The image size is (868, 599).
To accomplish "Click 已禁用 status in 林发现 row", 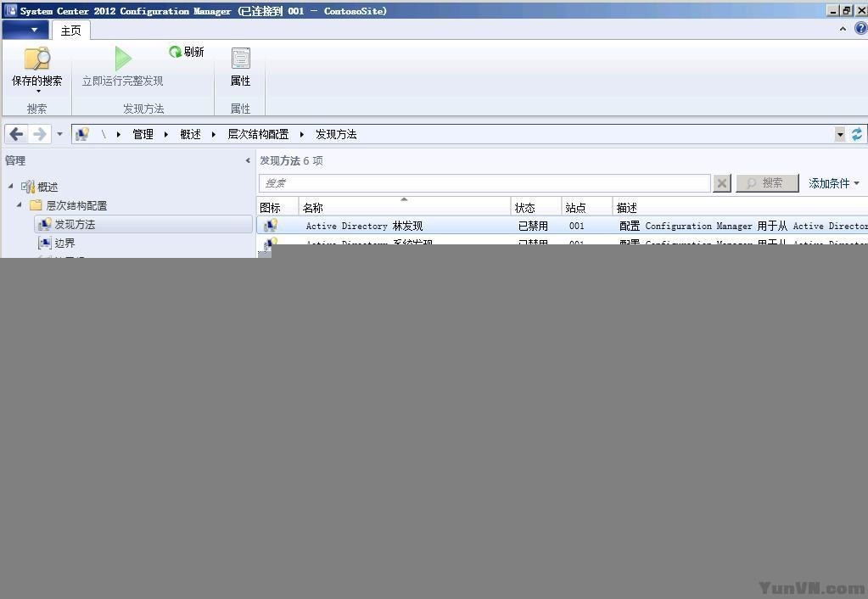I will [x=533, y=226].
